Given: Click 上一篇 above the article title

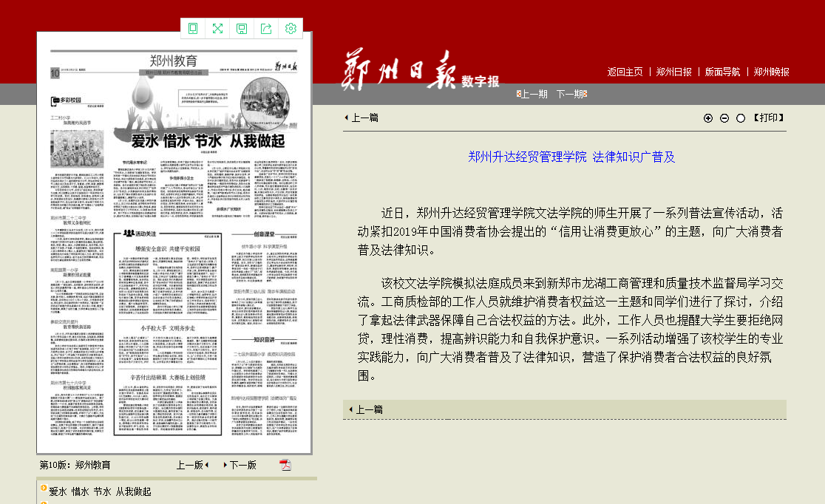Looking at the screenshot, I should (x=363, y=118).
